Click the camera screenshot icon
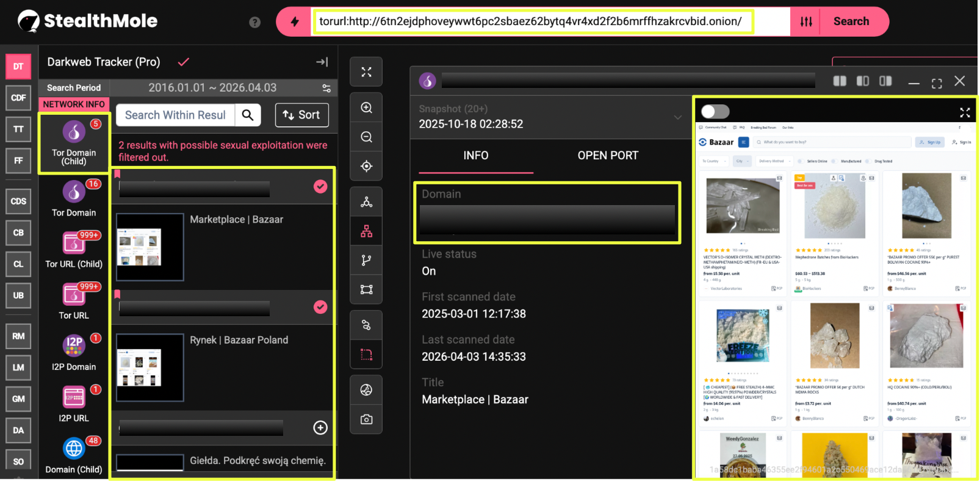980x481 pixels. pyautogui.click(x=366, y=419)
